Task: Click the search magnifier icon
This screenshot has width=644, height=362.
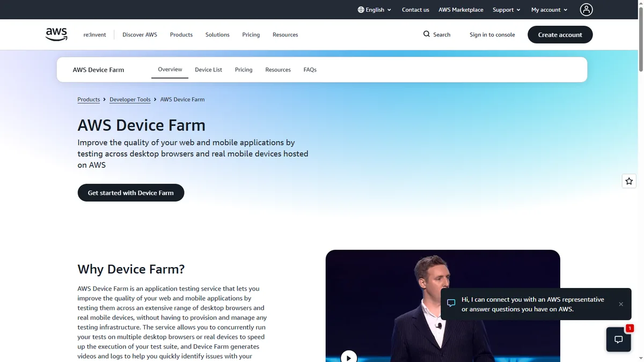Action: pos(427,34)
